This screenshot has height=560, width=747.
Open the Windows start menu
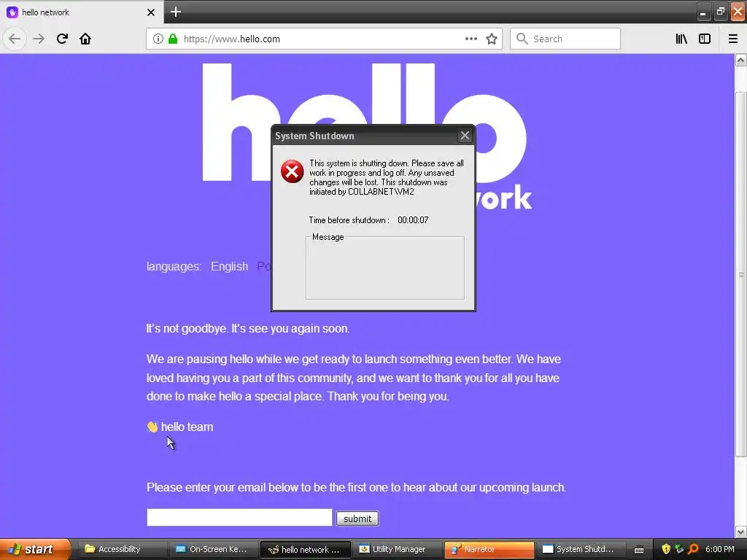pos(34,549)
